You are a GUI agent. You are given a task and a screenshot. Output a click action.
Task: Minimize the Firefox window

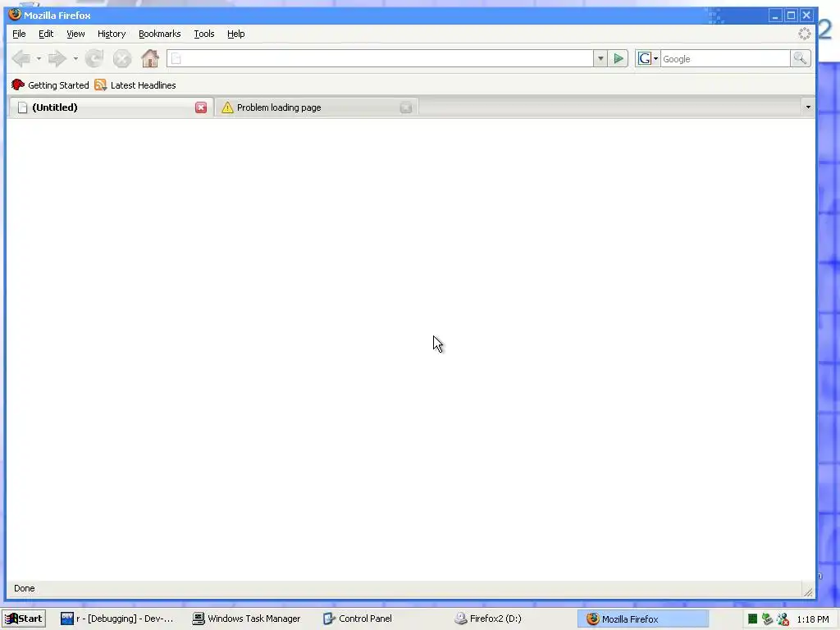pos(775,16)
